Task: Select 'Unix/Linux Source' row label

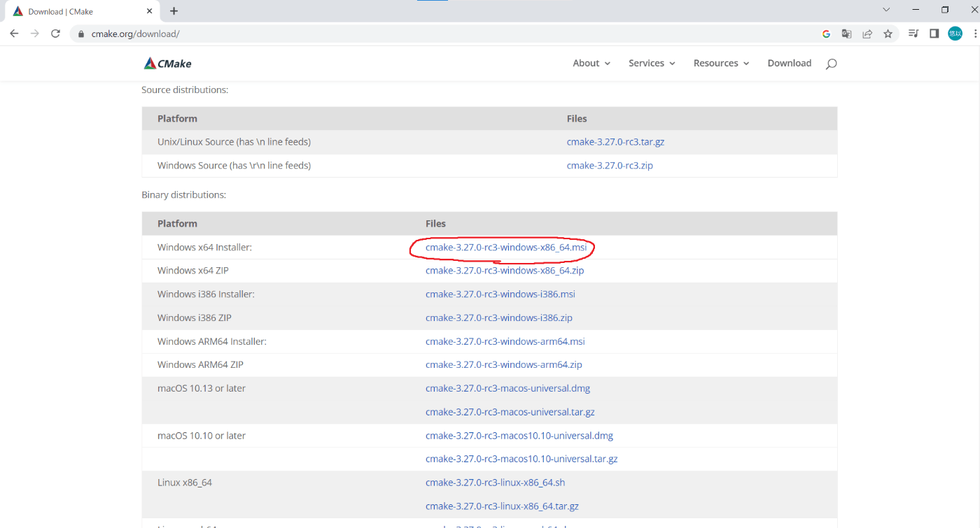Action: [x=234, y=141]
